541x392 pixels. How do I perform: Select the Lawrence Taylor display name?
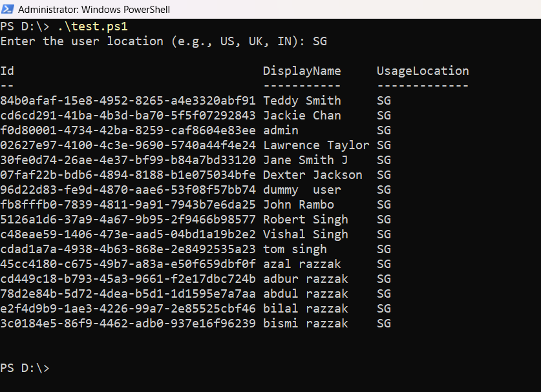(x=316, y=145)
